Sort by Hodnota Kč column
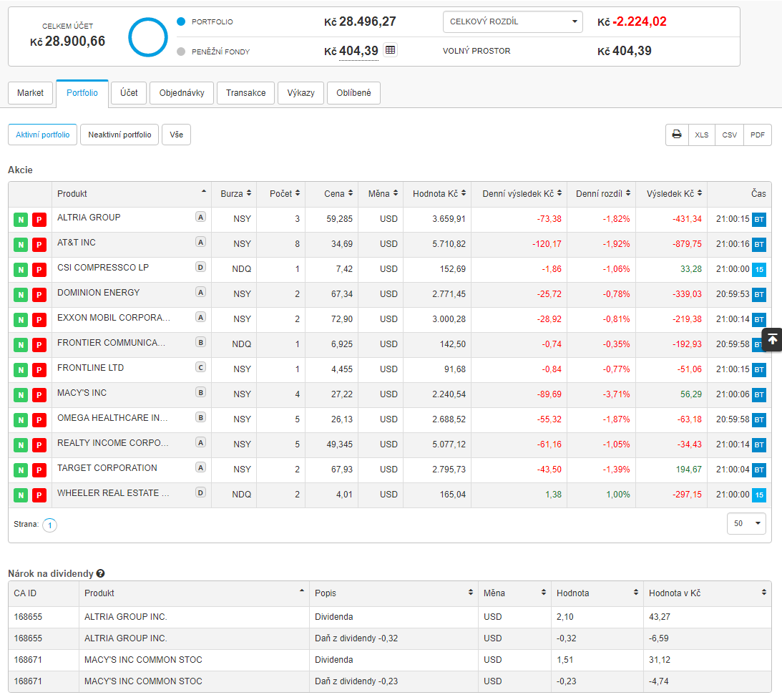This screenshot has height=700, width=782. (437, 193)
